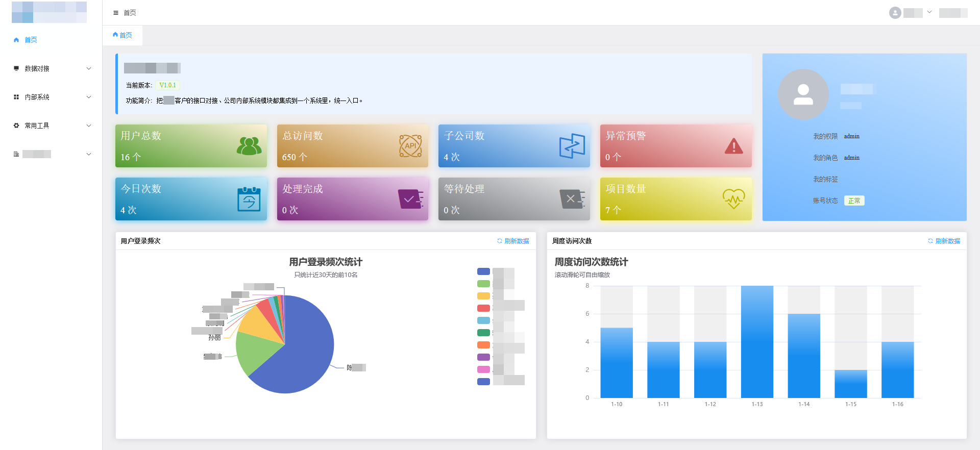Open the user dropdown arrow in header
The width and height of the screenshot is (980, 450).
click(929, 12)
